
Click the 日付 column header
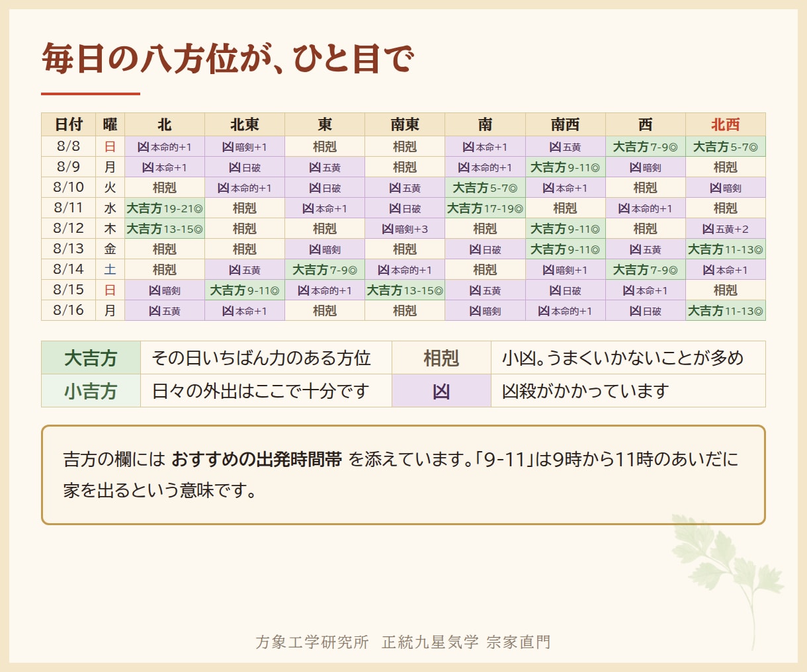[x=69, y=124]
